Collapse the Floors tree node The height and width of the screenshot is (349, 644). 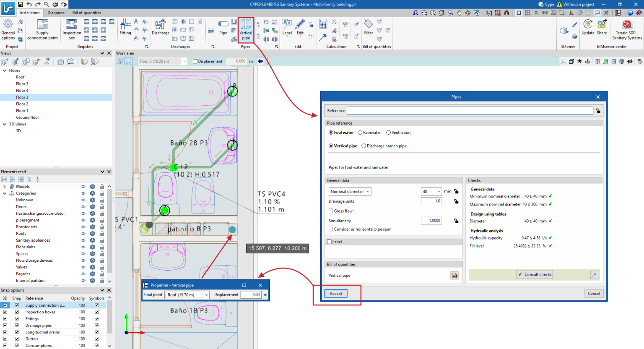point(5,70)
